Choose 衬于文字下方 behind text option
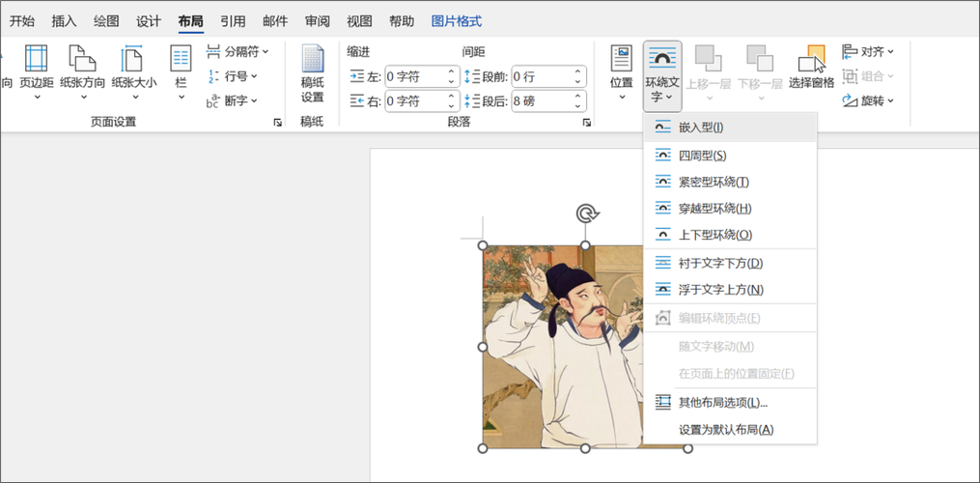 (730, 264)
